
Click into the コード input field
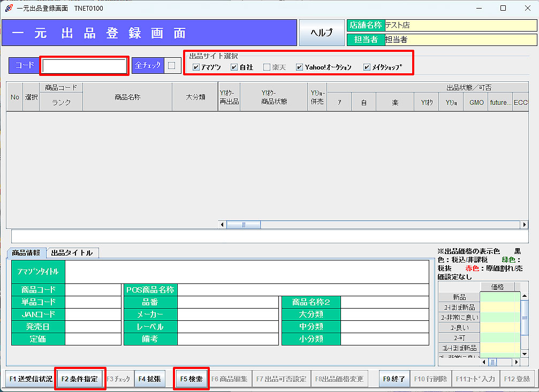pos(84,65)
